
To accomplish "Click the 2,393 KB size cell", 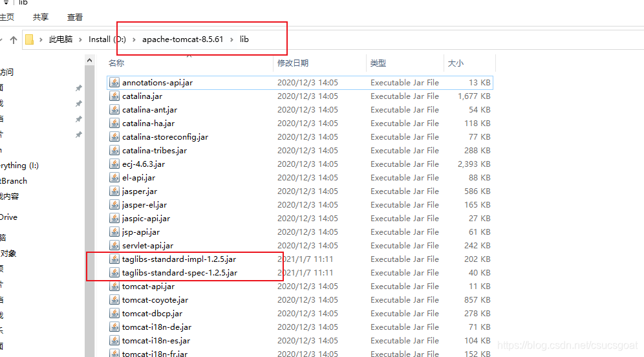I will tap(474, 164).
